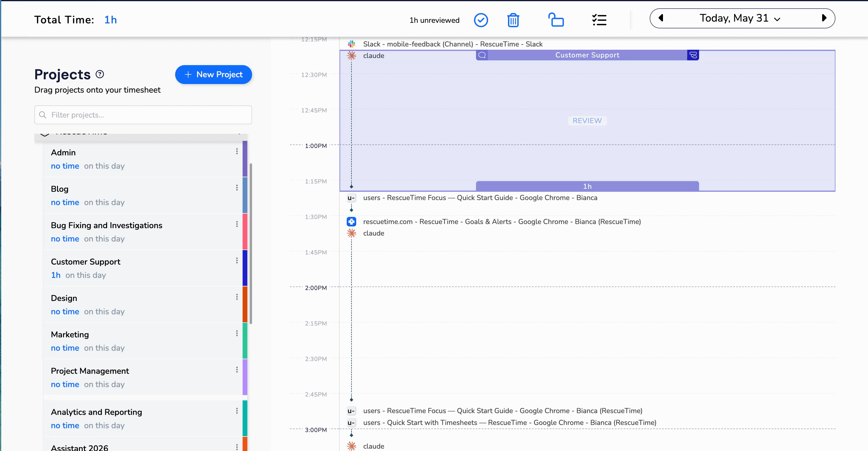The image size is (868, 451).
Task: Select the Analytics and Reporting project
Action: [x=143, y=418]
